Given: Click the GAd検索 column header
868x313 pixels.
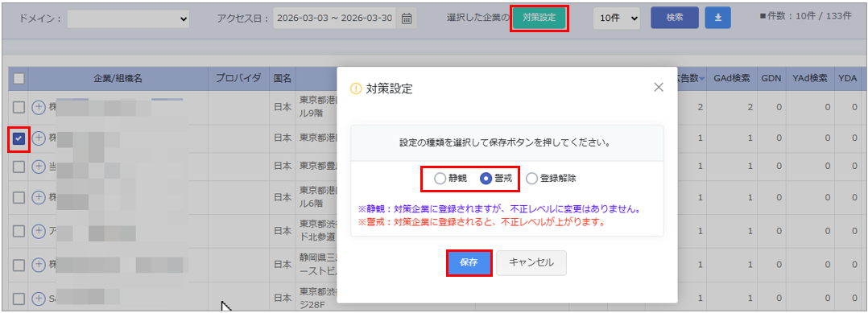Looking at the screenshot, I should coord(731,79).
